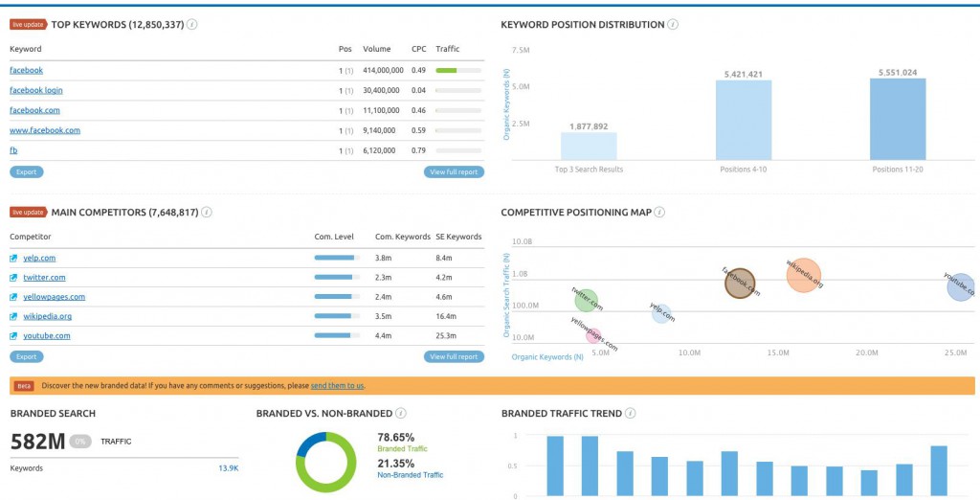This screenshot has width=980, height=500.
Task: Click the yelp.com competition level bar
Action: click(x=338, y=258)
